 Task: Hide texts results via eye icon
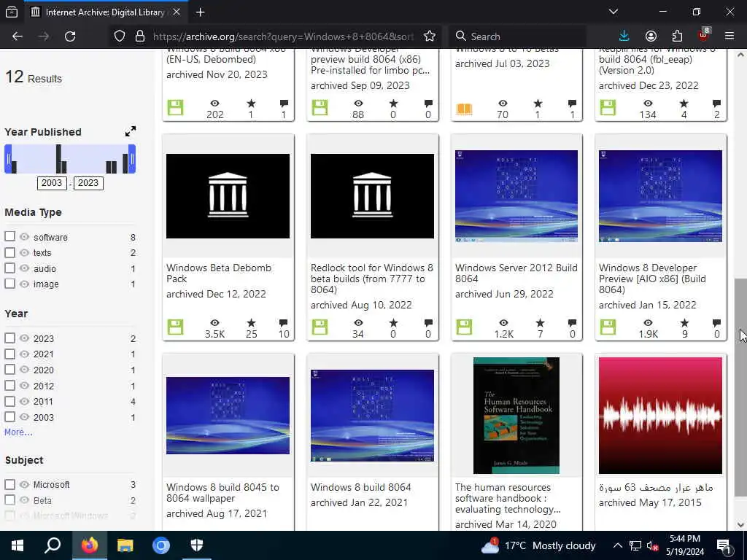(x=24, y=252)
